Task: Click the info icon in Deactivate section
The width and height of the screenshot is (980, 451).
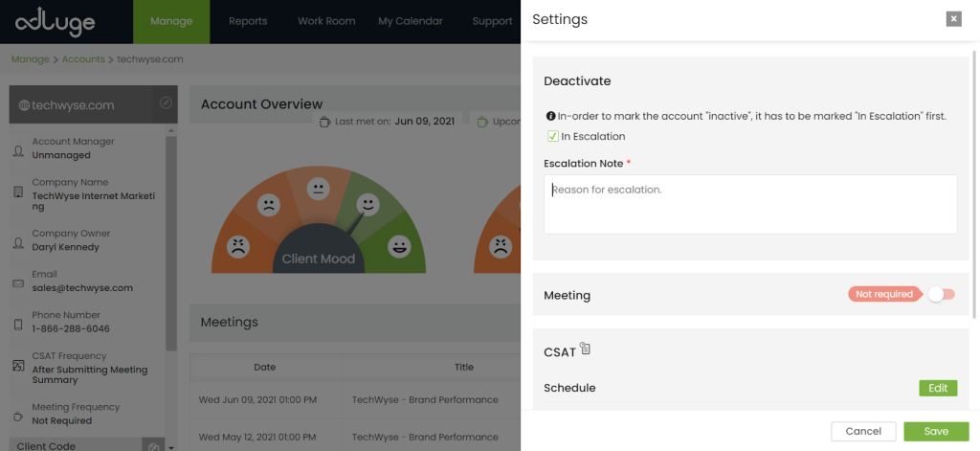Action: [550, 116]
